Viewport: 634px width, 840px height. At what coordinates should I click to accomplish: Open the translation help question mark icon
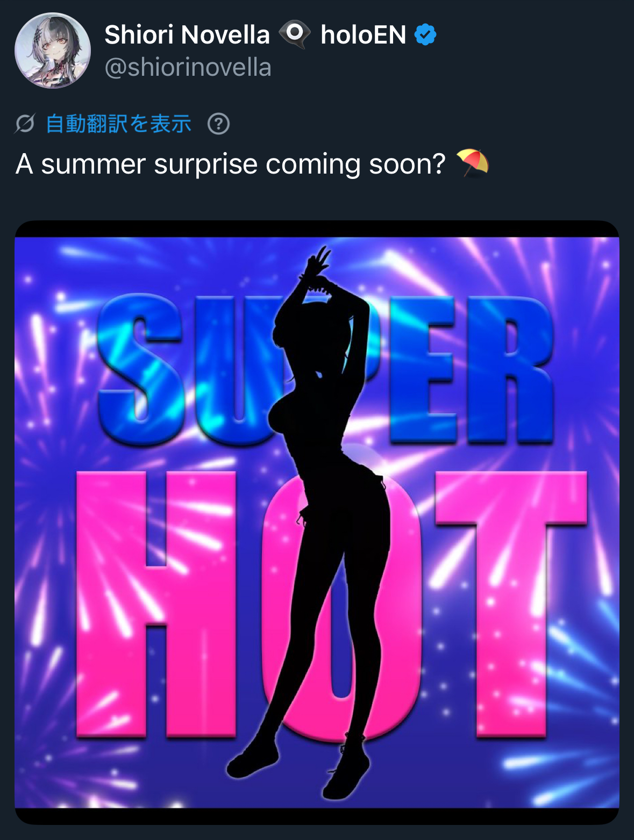[218, 124]
